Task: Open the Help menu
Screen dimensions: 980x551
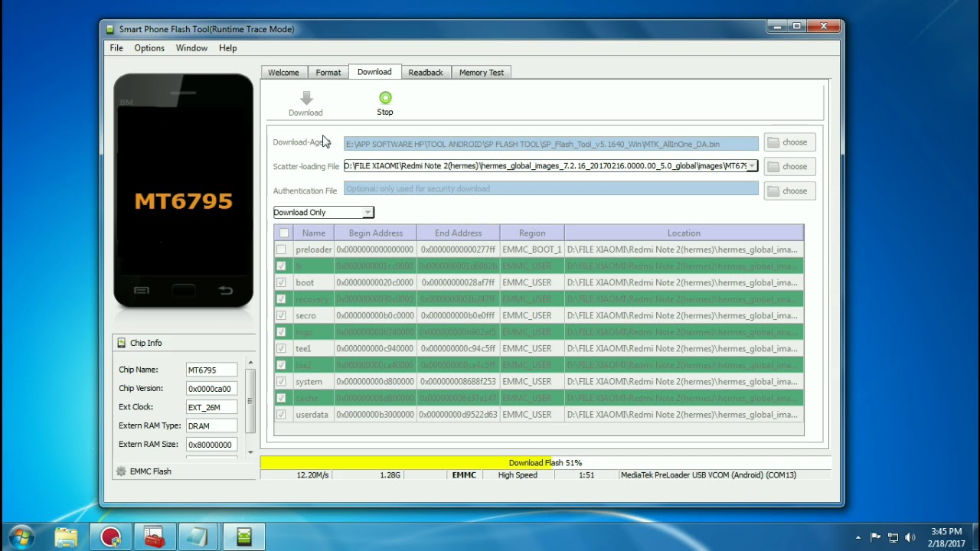Action: click(x=227, y=47)
